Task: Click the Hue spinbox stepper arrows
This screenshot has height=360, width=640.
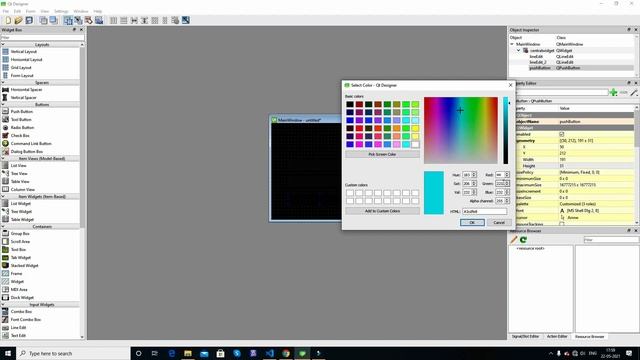Action: (474, 175)
